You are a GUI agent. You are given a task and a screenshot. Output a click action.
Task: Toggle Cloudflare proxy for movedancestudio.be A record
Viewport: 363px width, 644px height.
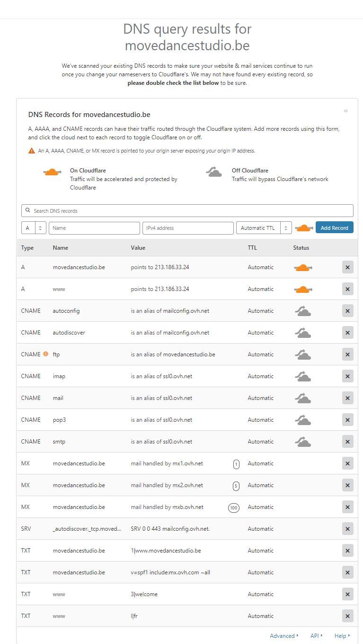303,268
